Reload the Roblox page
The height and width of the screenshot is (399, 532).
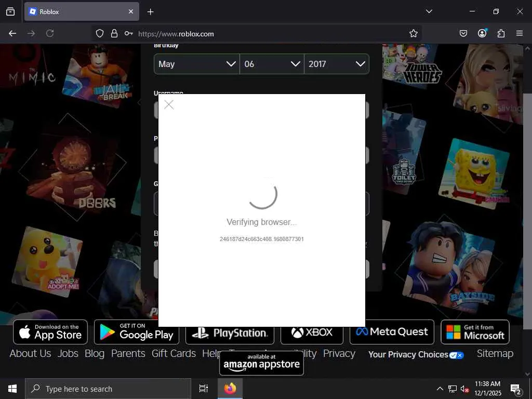point(50,33)
